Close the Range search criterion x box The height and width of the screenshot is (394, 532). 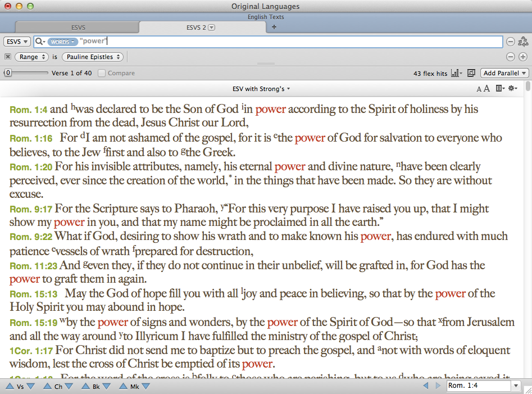click(x=8, y=57)
